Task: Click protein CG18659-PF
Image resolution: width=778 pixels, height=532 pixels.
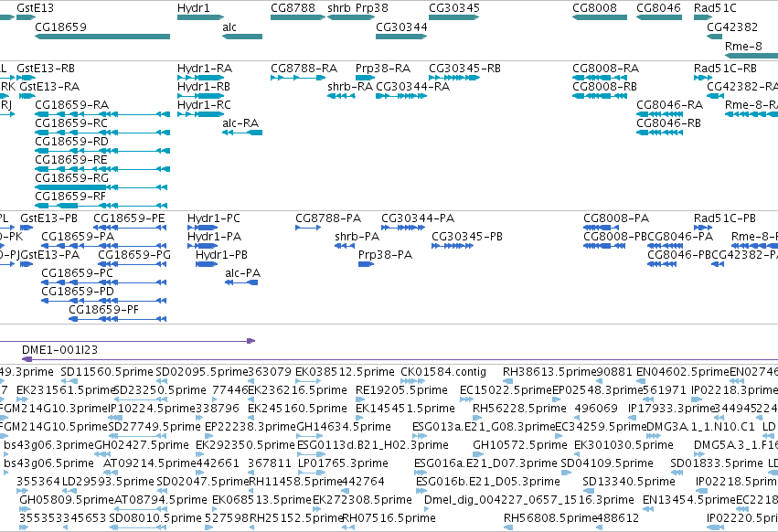Action: 103,310
